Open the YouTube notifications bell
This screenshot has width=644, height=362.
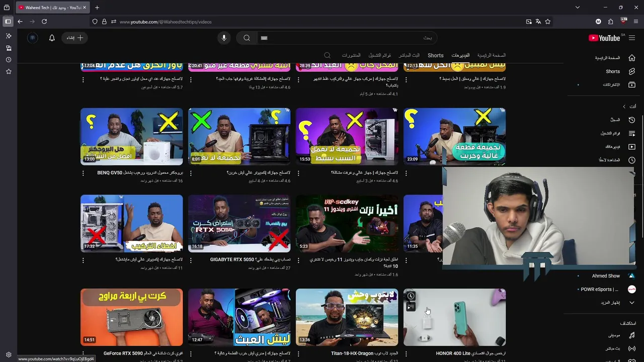click(52, 38)
